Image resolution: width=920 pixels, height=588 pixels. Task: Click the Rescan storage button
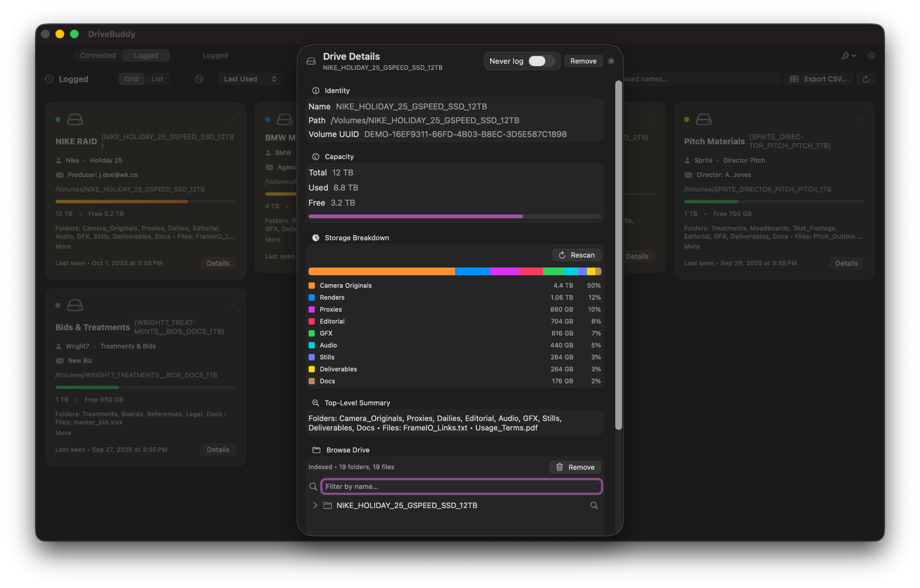[x=576, y=255]
